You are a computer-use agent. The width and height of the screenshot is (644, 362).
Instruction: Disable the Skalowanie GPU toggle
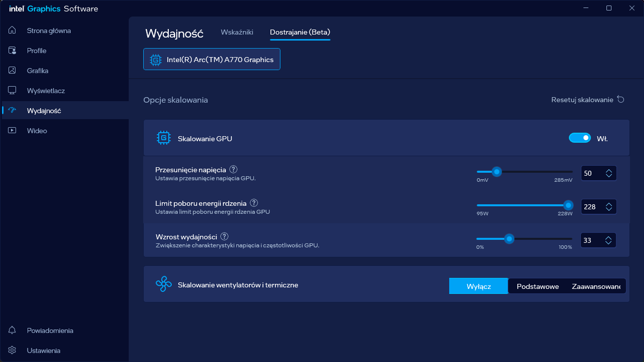click(x=579, y=138)
